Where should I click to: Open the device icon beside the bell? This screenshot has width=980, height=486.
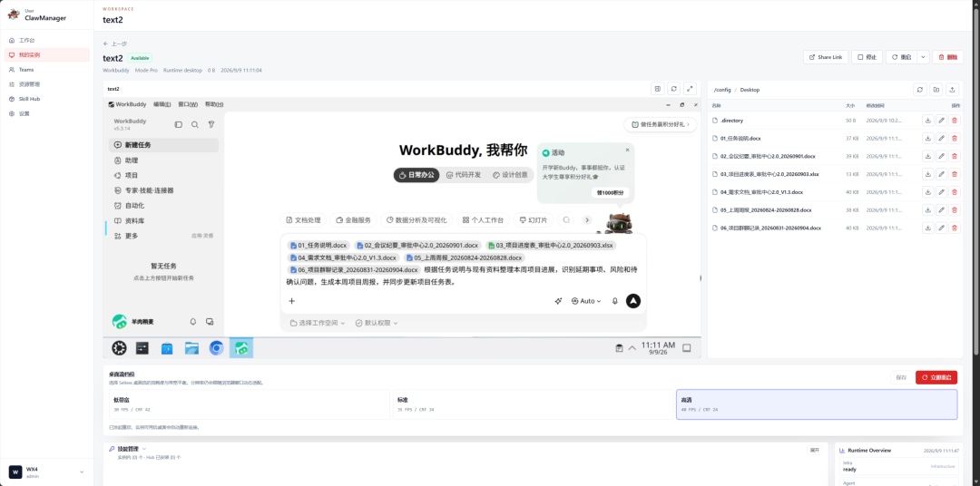[x=210, y=322]
